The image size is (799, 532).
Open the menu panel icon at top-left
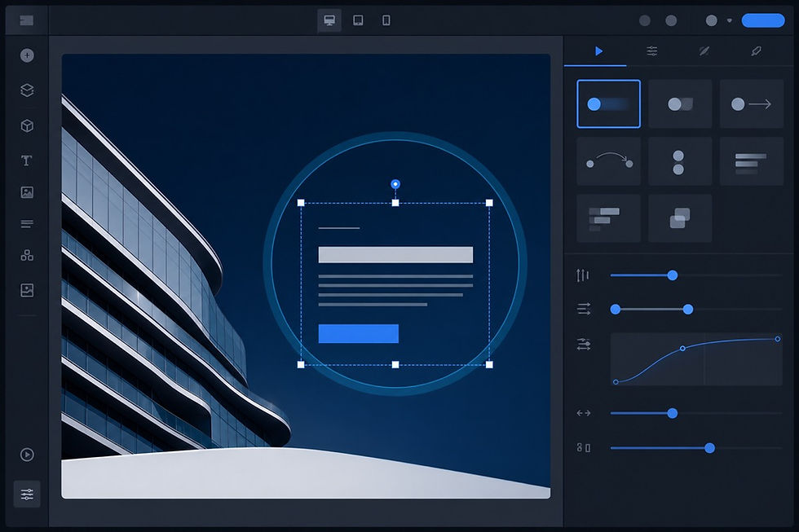26,20
